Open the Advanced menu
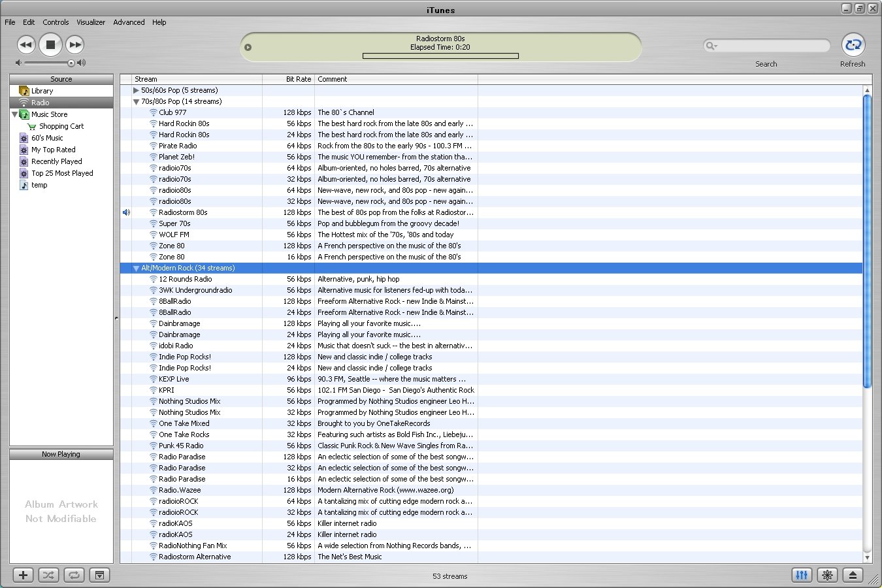882x588 pixels. click(129, 22)
